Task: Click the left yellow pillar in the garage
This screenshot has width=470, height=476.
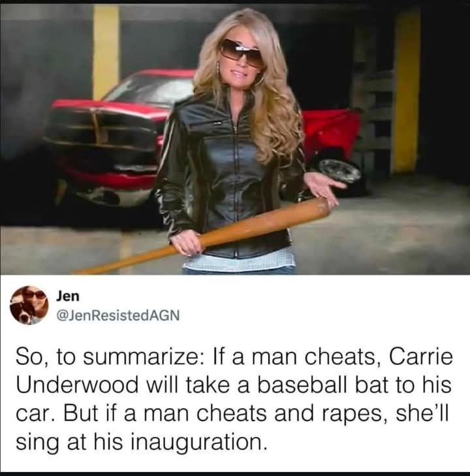Action: click(x=106, y=52)
